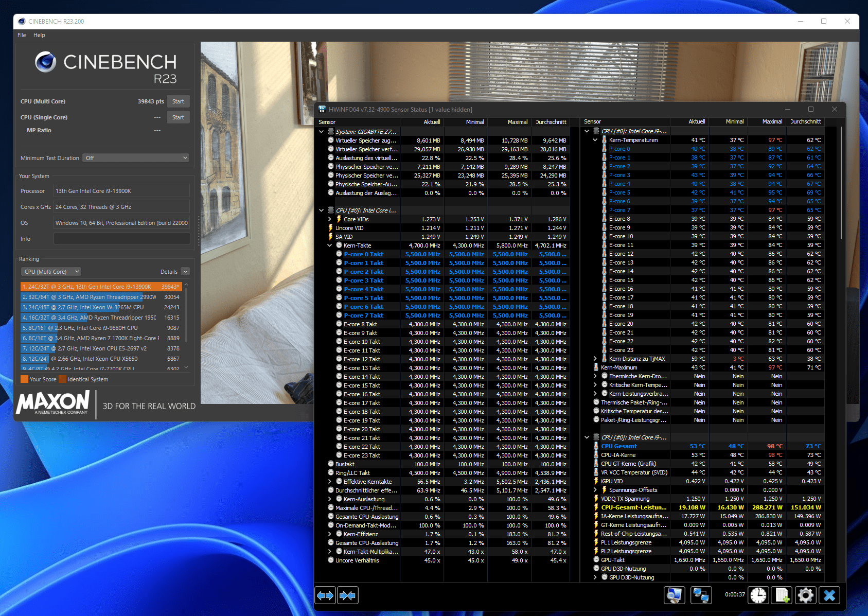
Task: Expand the Effektive Kerntakte node
Action: (x=330, y=482)
